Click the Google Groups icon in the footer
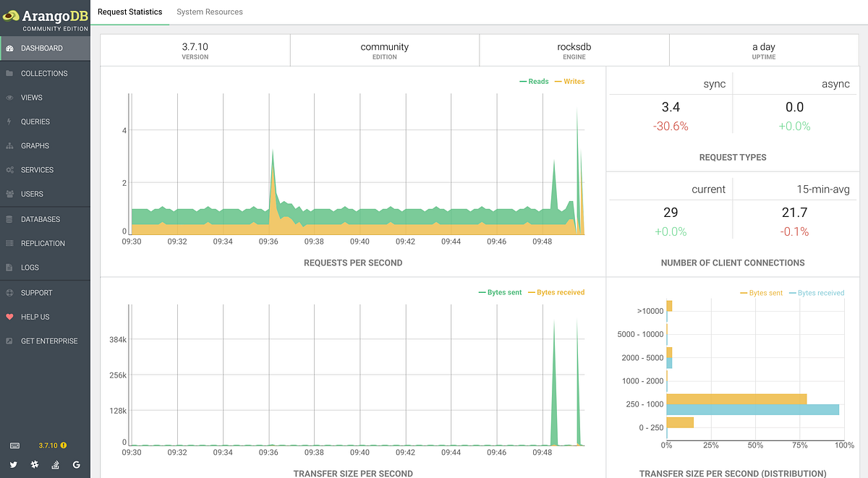Viewport: 868px width, 478px height. coord(76,465)
